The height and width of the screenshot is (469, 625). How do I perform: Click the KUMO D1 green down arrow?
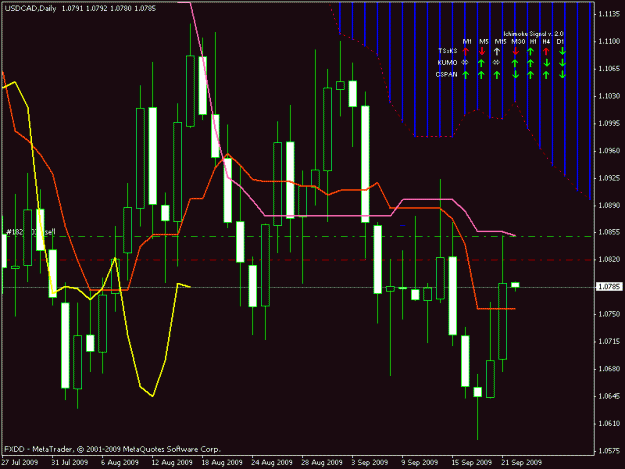pyautogui.click(x=562, y=63)
